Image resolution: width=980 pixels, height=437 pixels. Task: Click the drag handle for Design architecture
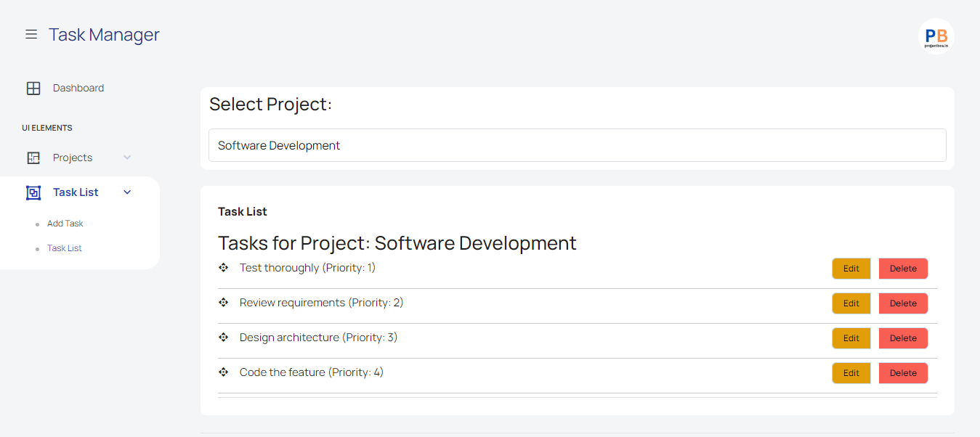[x=224, y=338]
